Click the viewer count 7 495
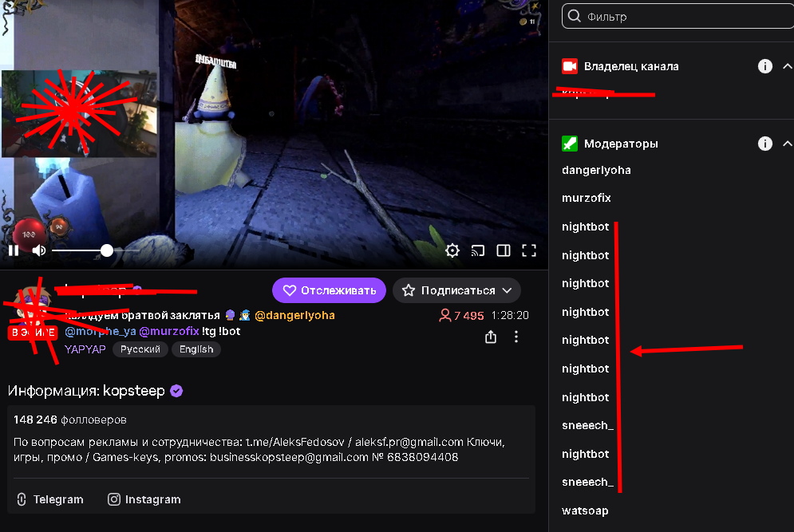 (x=461, y=315)
